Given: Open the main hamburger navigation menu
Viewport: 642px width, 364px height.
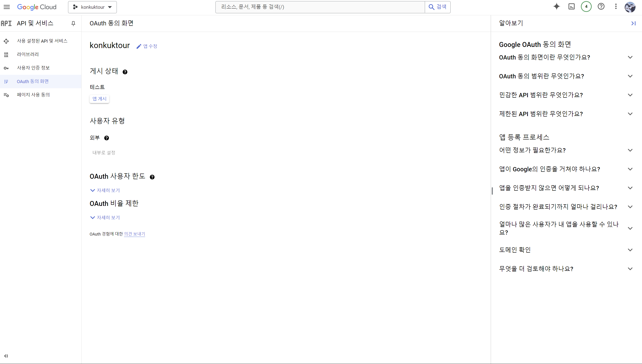Looking at the screenshot, I should coord(7,7).
